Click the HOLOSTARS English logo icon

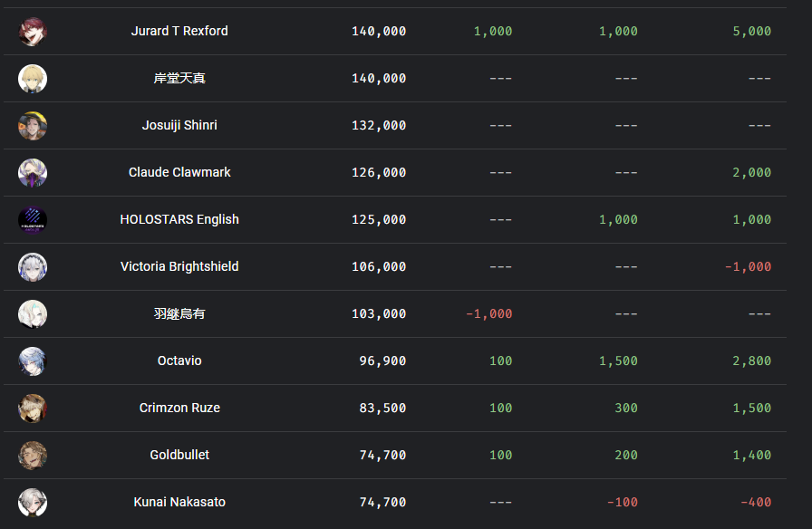[33, 220]
